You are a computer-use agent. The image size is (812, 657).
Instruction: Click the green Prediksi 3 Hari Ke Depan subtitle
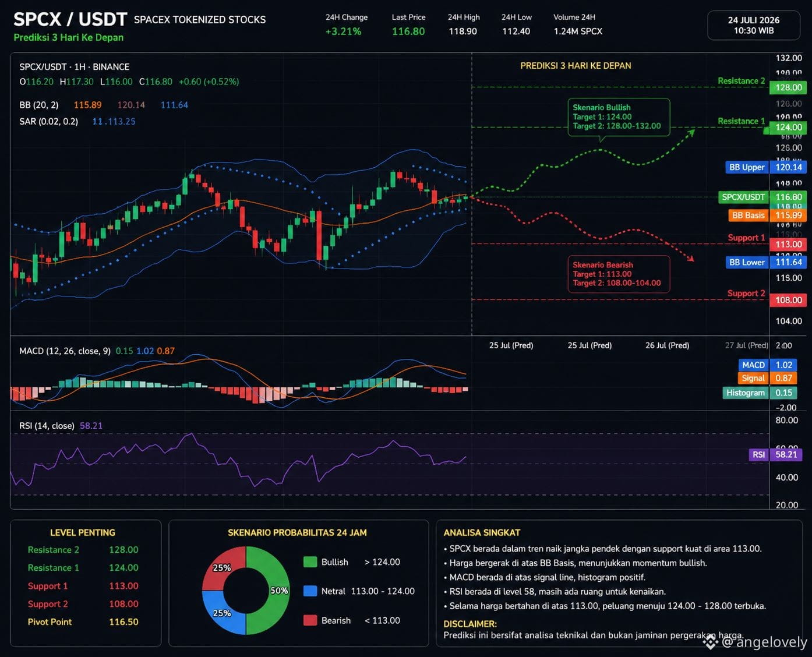pyautogui.click(x=69, y=37)
